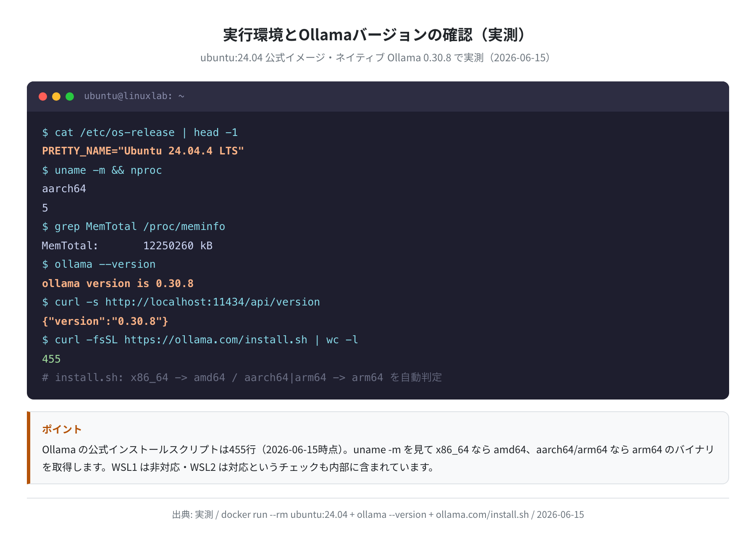Click the "# install.sh: x86_64 -> amd64" comment line

(x=242, y=378)
